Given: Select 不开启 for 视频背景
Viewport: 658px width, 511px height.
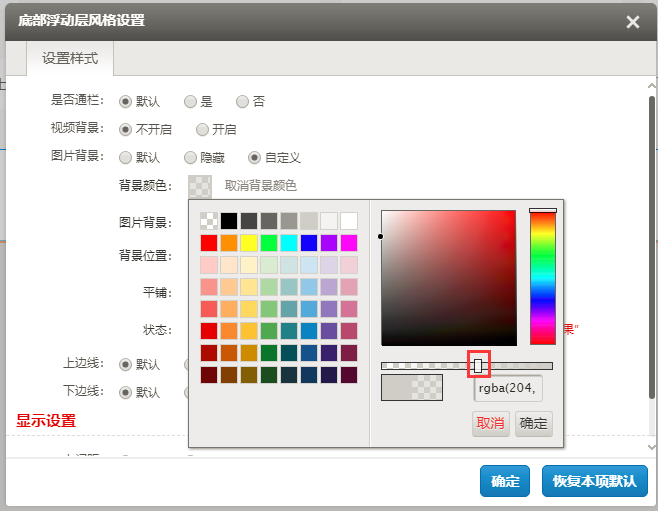Looking at the screenshot, I should pyautogui.click(x=125, y=130).
